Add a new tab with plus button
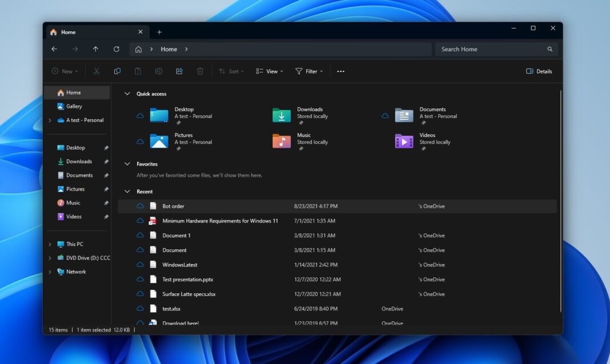Viewport: 610px width, 364px height. tap(159, 32)
